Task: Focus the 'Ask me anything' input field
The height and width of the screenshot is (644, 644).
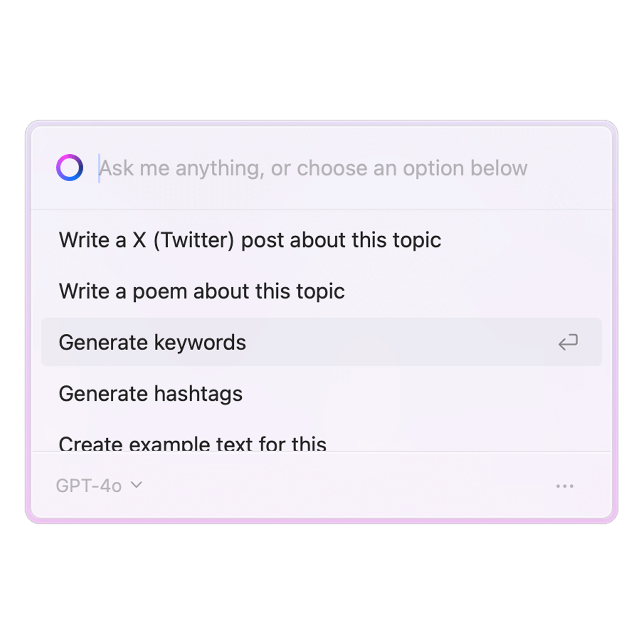Action: [x=313, y=168]
